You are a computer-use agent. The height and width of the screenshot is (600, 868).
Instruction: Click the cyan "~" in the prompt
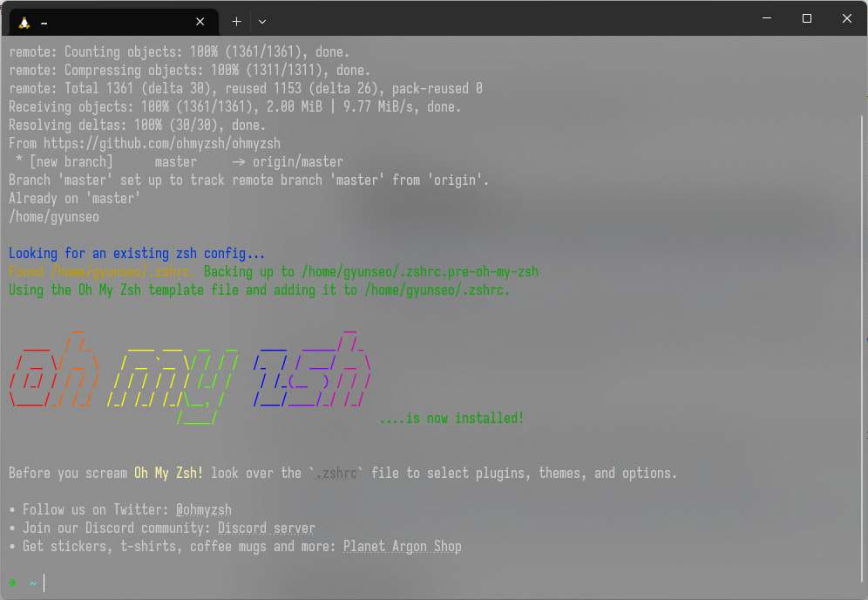coord(33,583)
